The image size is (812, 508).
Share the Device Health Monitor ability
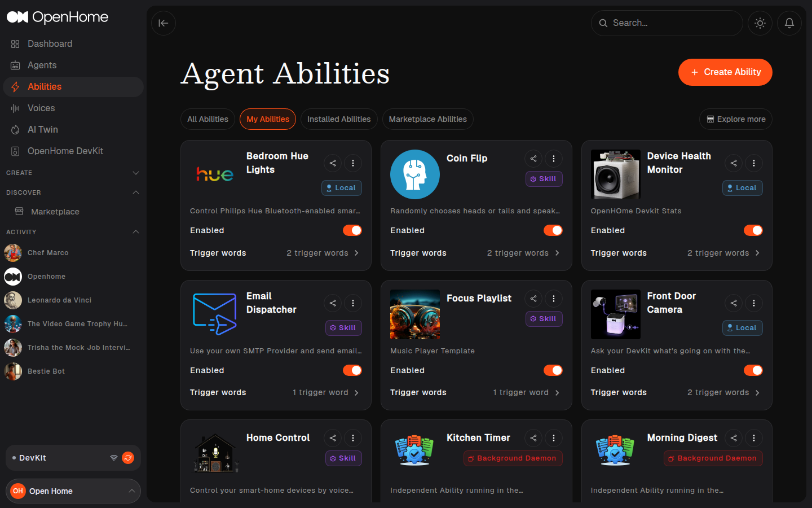[x=734, y=163]
